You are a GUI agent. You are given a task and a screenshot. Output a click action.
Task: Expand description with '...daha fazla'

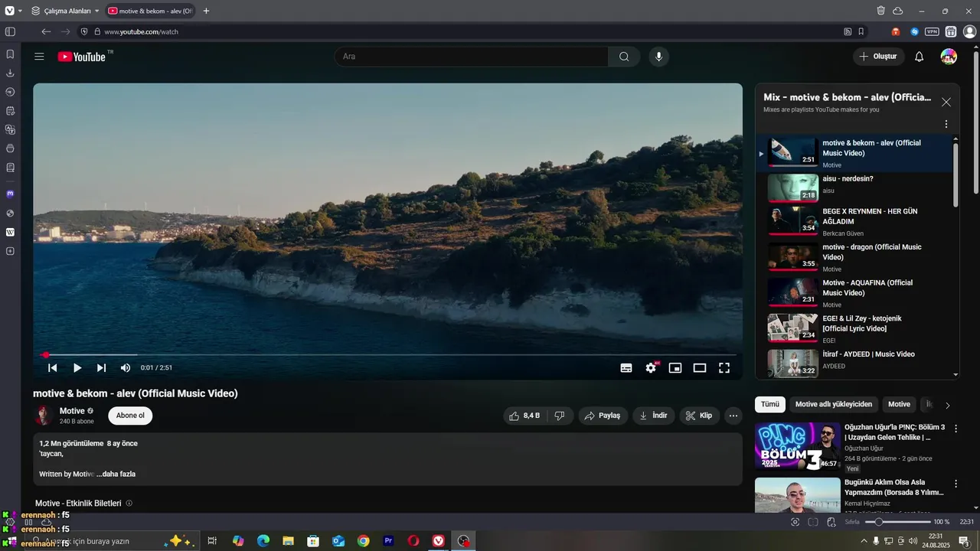pyautogui.click(x=116, y=474)
